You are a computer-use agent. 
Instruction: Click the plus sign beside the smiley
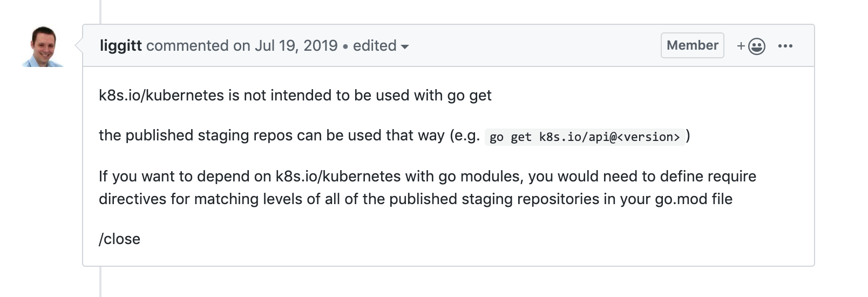click(x=741, y=46)
